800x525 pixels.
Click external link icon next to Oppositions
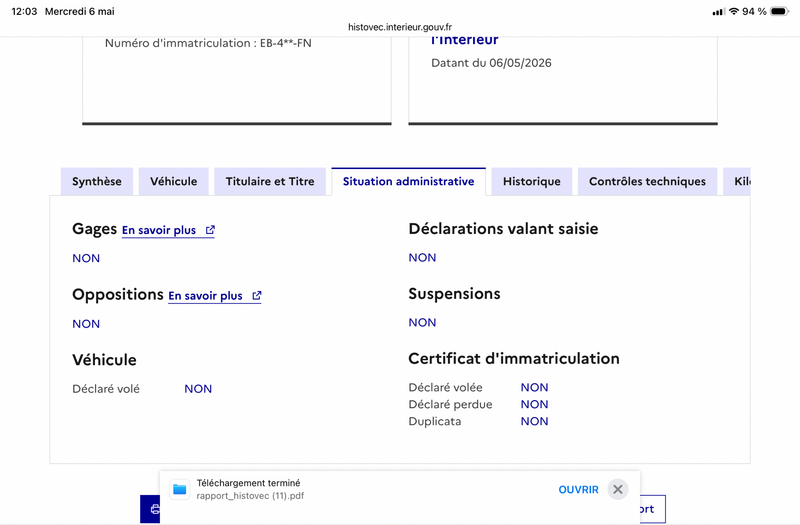[257, 295]
